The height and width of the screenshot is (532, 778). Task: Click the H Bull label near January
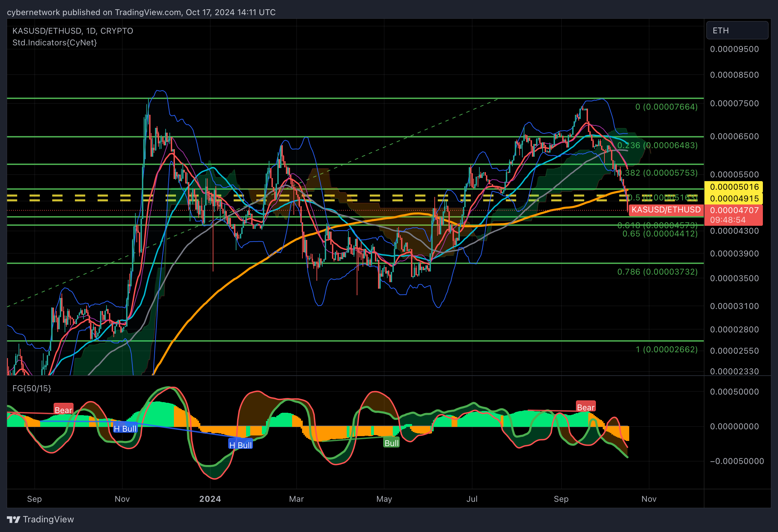tap(241, 445)
